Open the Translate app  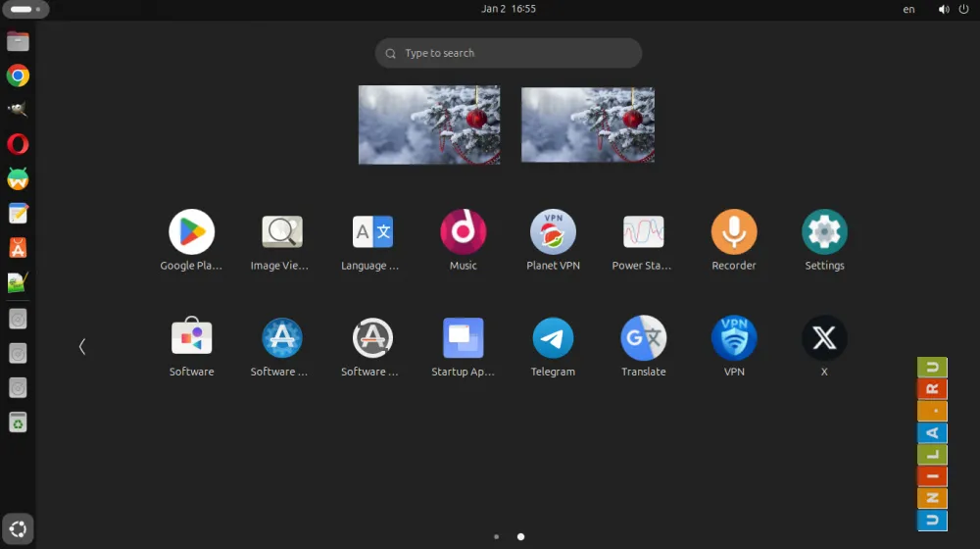click(x=643, y=339)
